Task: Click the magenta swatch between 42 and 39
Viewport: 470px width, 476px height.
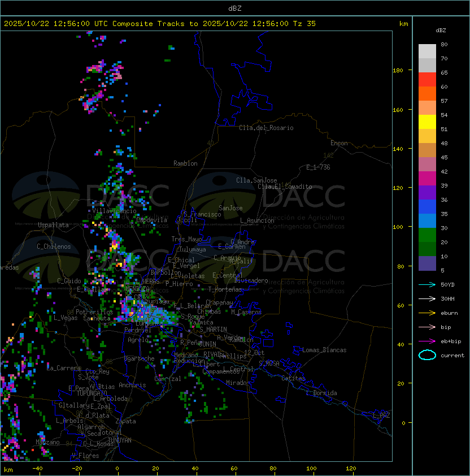Action: tap(427, 179)
